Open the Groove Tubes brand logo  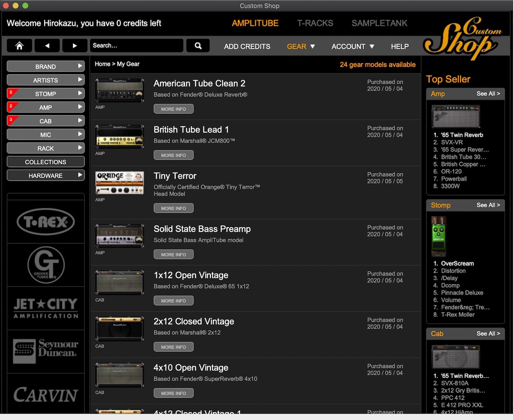click(46, 265)
